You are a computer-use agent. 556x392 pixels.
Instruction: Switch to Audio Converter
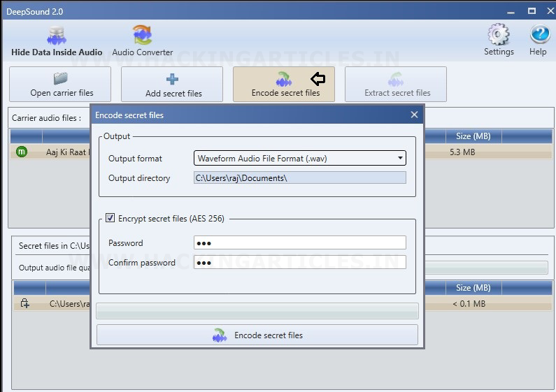pyautogui.click(x=143, y=41)
